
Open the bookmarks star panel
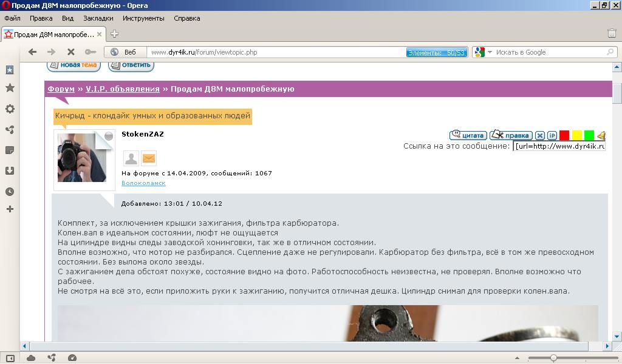[x=10, y=88]
